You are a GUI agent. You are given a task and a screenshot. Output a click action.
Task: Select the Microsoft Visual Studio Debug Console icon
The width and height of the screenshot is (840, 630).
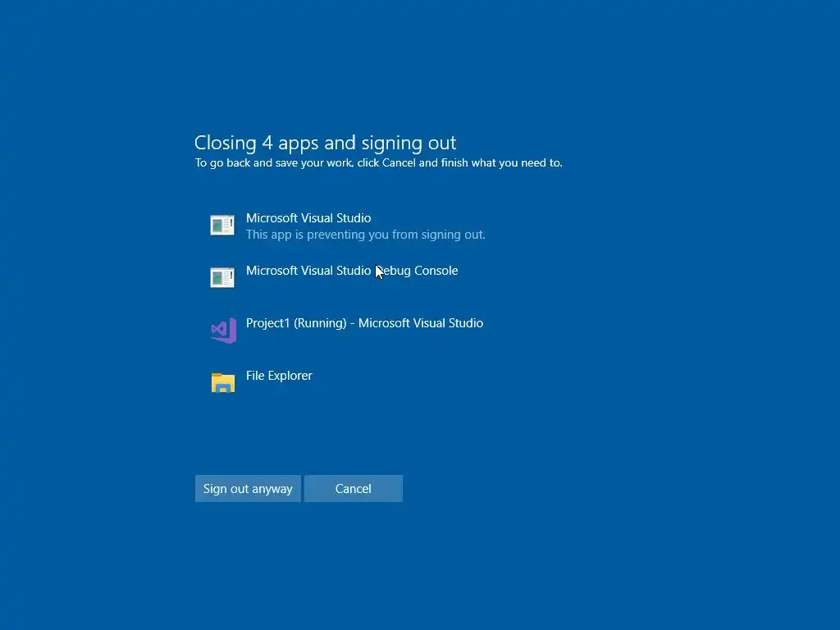[x=222, y=277]
